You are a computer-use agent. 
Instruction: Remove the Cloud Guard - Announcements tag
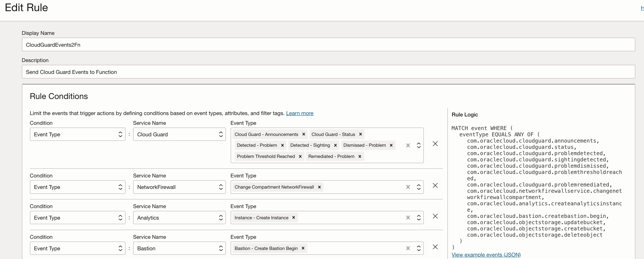pyautogui.click(x=304, y=134)
